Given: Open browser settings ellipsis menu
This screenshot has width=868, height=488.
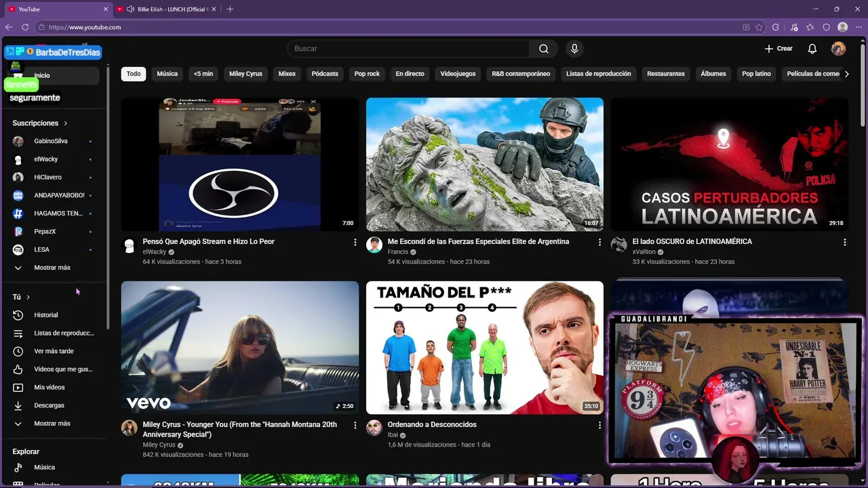Looking at the screenshot, I should (x=859, y=27).
